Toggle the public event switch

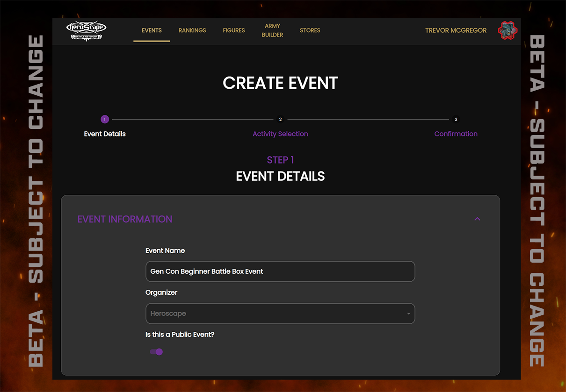click(x=156, y=352)
